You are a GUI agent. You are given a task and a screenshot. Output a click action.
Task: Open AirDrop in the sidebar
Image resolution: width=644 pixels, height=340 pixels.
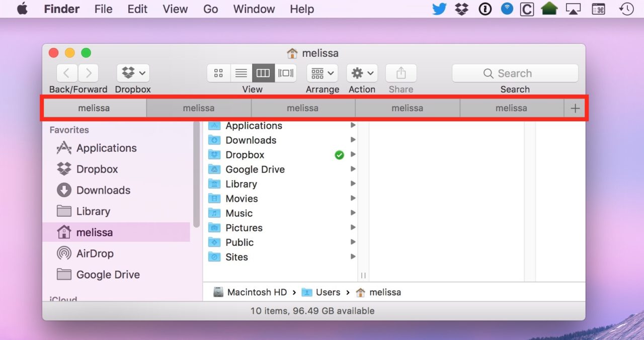pyautogui.click(x=85, y=253)
